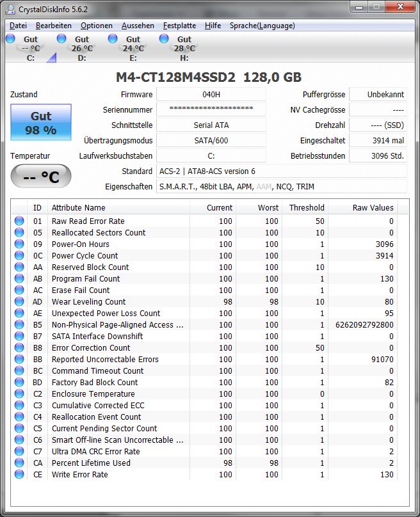Click status orb for Power Cycle Count
This screenshot has height=517, width=420.
19,255
